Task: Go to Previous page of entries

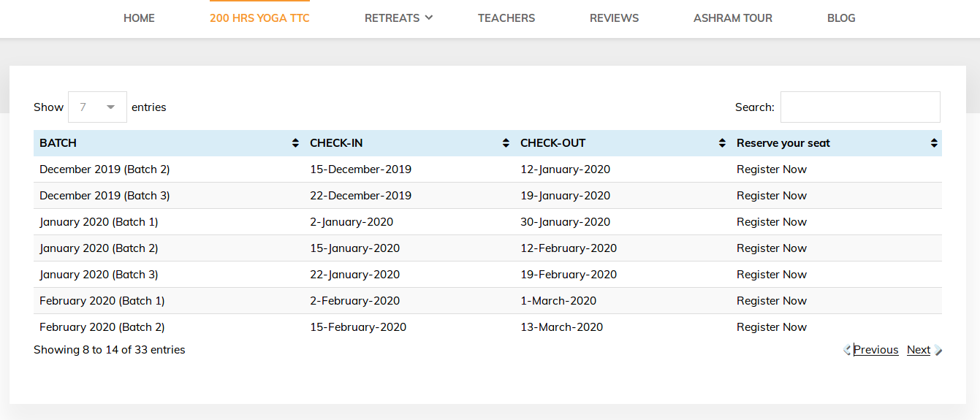Action: [875, 350]
